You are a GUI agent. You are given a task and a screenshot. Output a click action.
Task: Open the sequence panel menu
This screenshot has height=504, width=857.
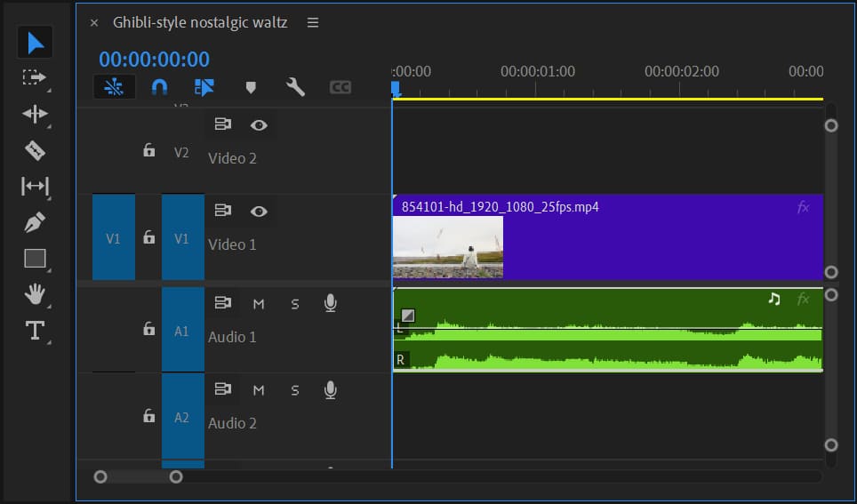pos(313,22)
